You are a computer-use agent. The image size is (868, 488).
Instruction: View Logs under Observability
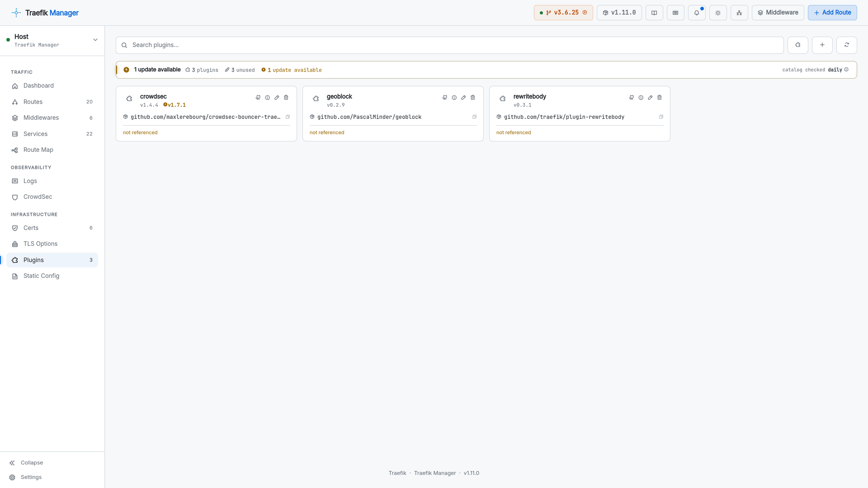[52, 181]
